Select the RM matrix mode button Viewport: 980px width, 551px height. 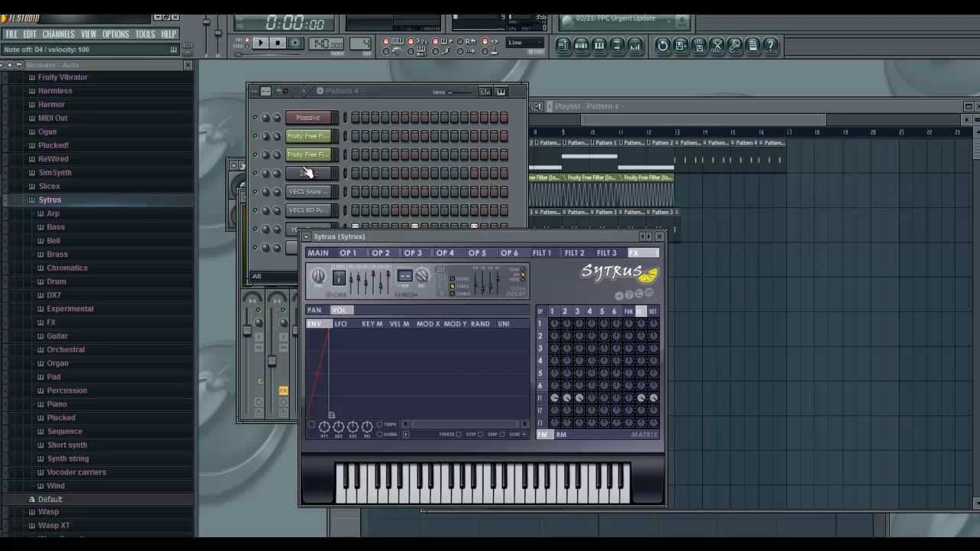pos(561,435)
